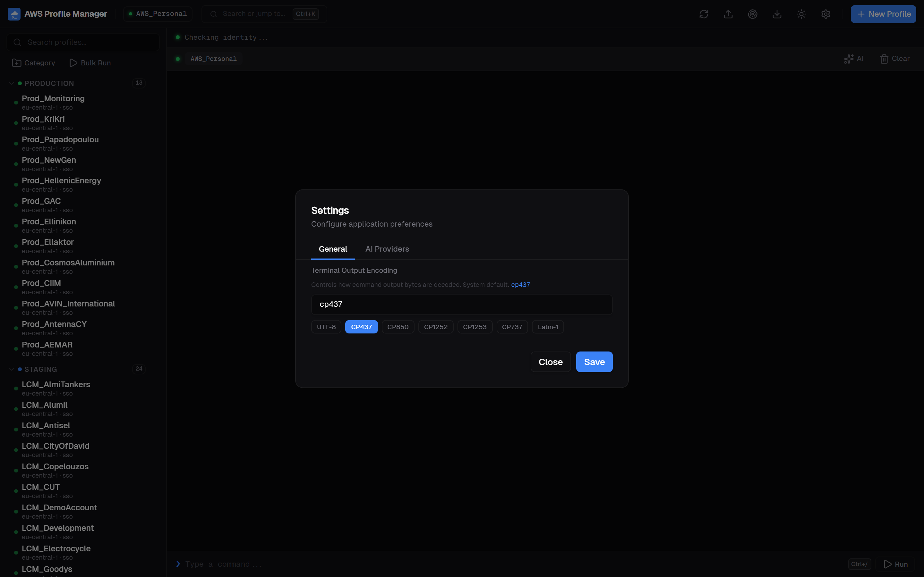
Task: Click the command input at the bottom
Action: pyautogui.click(x=344, y=564)
